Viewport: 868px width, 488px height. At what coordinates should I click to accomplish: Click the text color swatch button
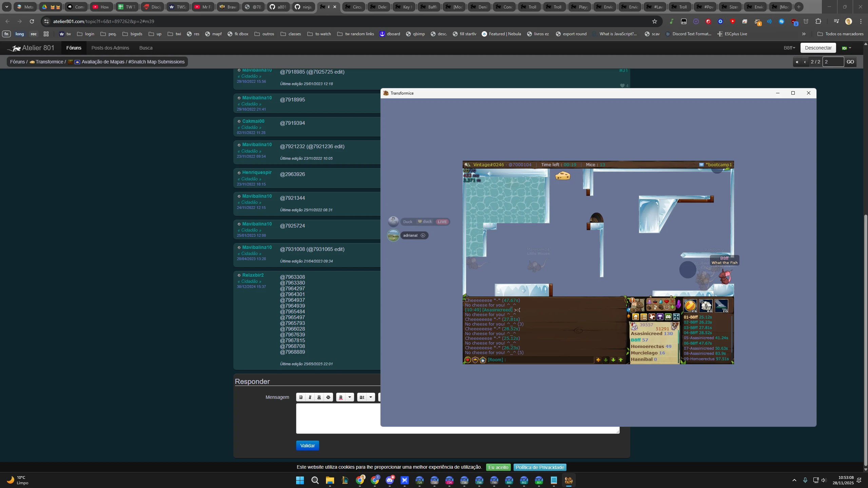click(341, 397)
